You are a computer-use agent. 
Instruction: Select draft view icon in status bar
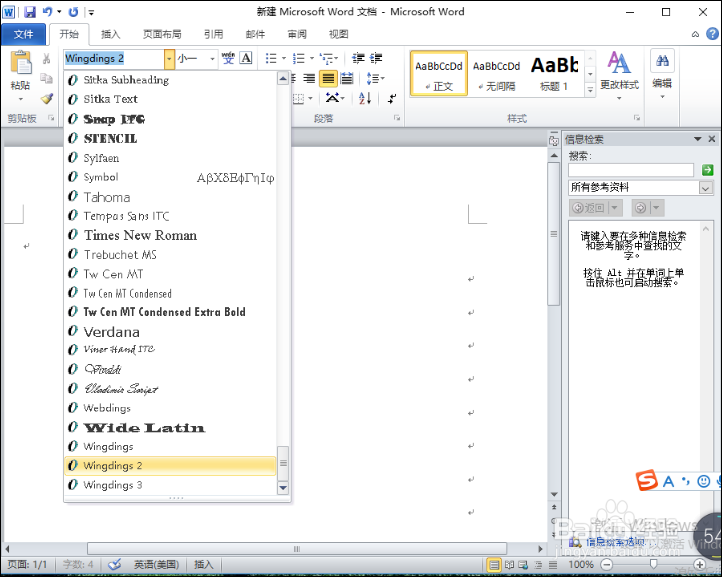pos(553,565)
